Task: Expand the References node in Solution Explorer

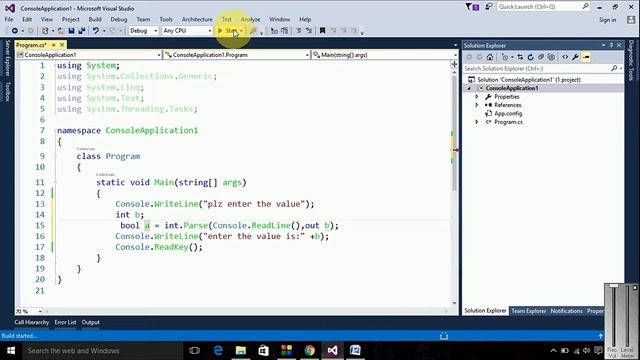Action: pyautogui.click(x=477, y=105)
